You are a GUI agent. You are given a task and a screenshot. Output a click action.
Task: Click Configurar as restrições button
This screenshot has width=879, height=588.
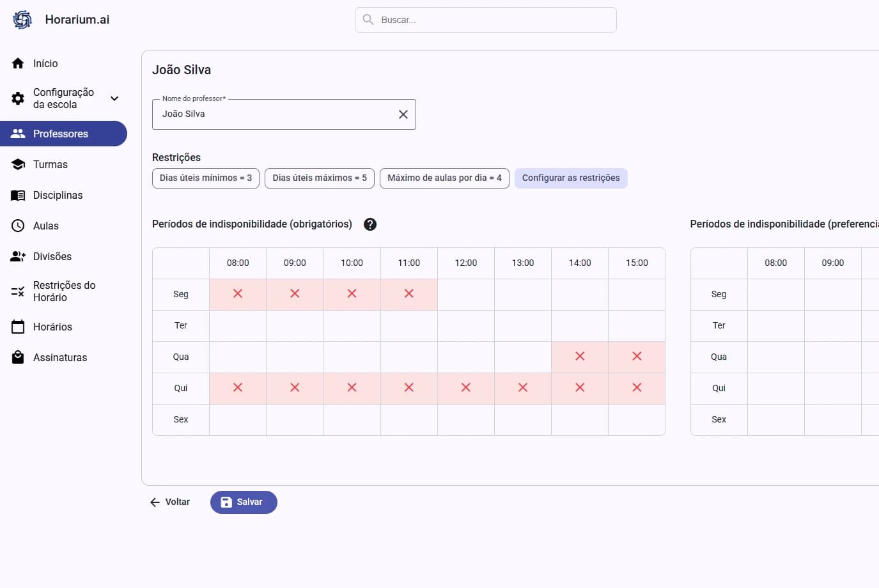[x=571, y=178]
